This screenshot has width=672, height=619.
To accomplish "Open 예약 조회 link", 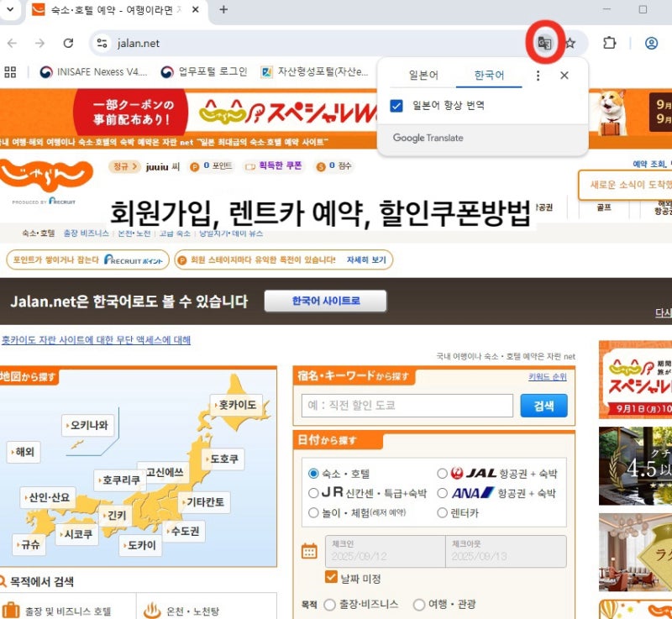I will pos(648,164).
